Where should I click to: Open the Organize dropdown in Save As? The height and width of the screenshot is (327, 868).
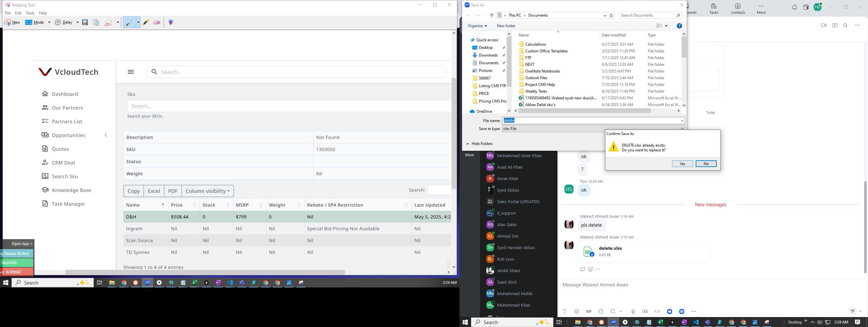[477, 26]
